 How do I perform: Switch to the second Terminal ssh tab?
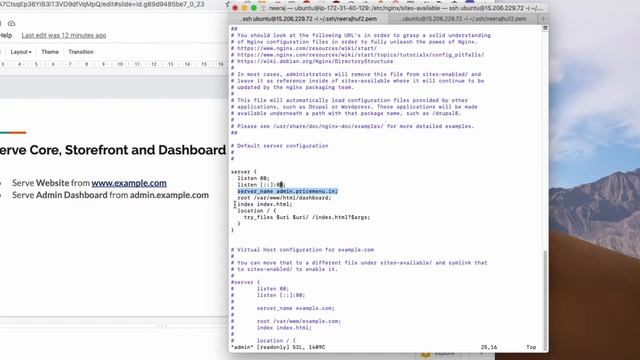(464, 19)
